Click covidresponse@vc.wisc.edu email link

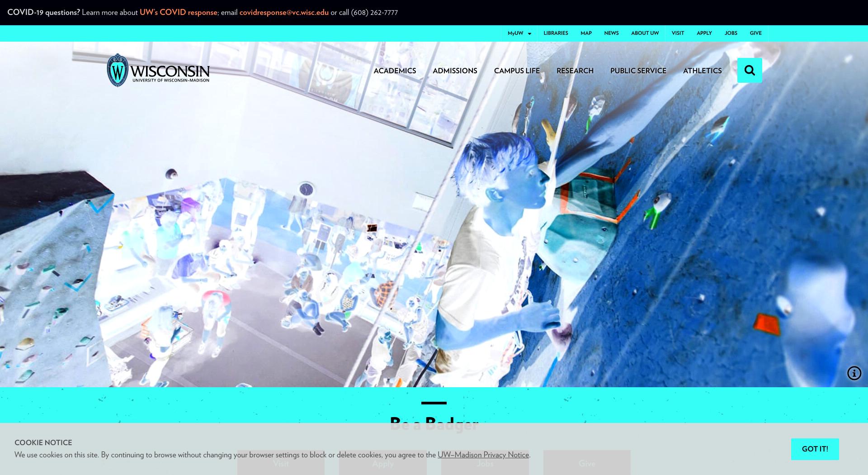pyautogui.click(x=284, y=12)
